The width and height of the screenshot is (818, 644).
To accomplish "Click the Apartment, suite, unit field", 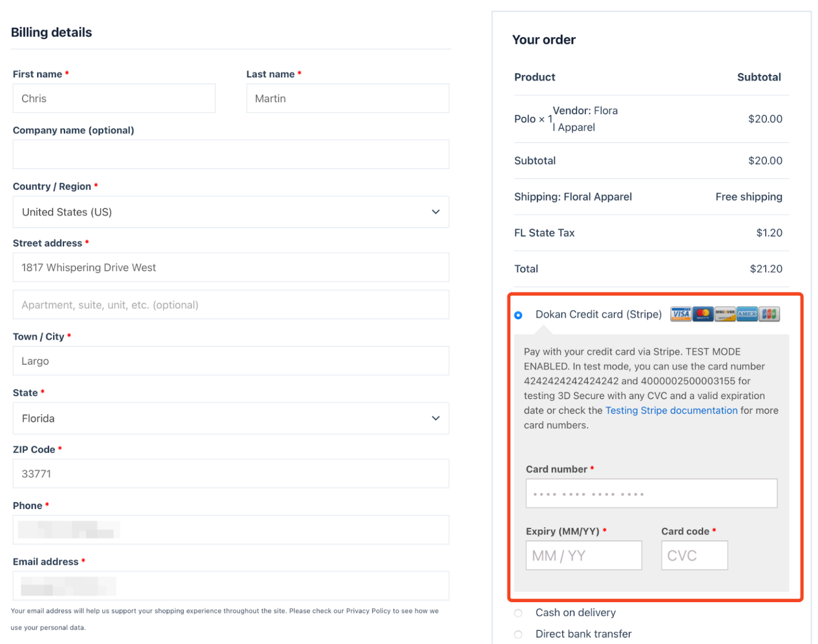I will pos(231,304).
